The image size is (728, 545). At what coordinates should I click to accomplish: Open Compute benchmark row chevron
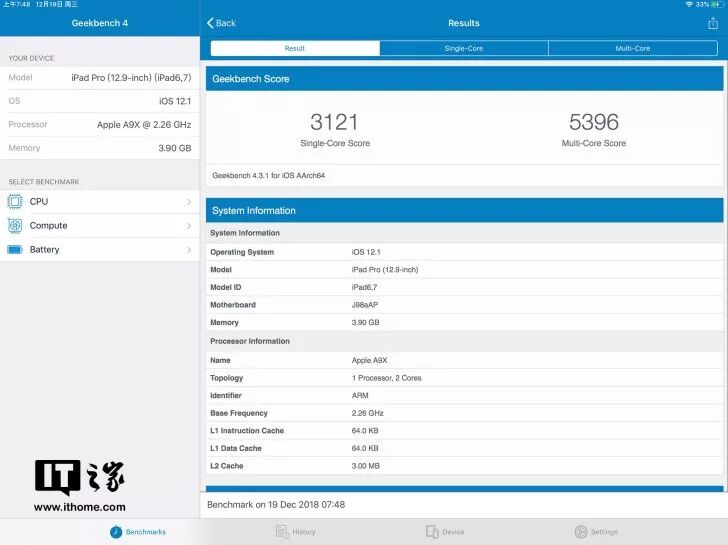[189, 226]
